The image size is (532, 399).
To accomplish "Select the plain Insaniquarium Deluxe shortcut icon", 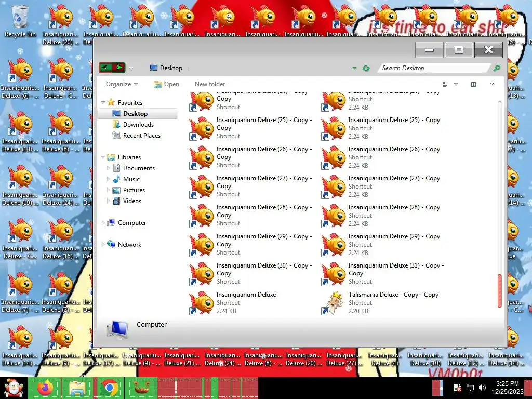I will pos(202,303).
